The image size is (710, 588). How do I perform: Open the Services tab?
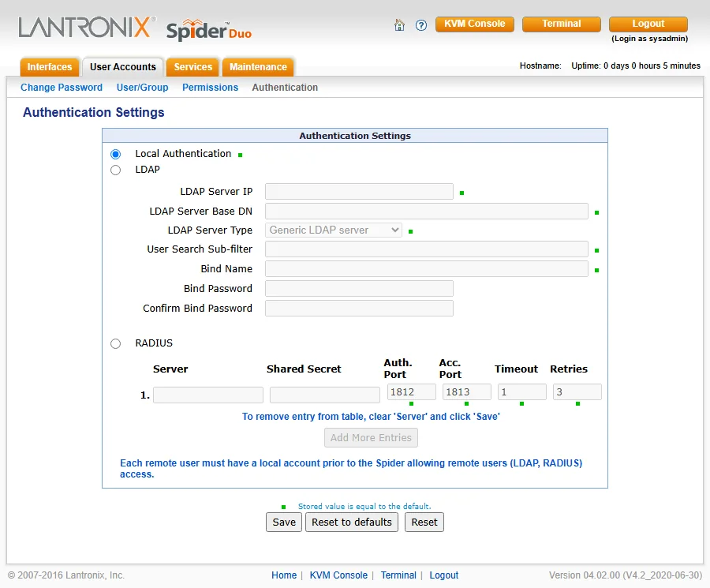193,67
